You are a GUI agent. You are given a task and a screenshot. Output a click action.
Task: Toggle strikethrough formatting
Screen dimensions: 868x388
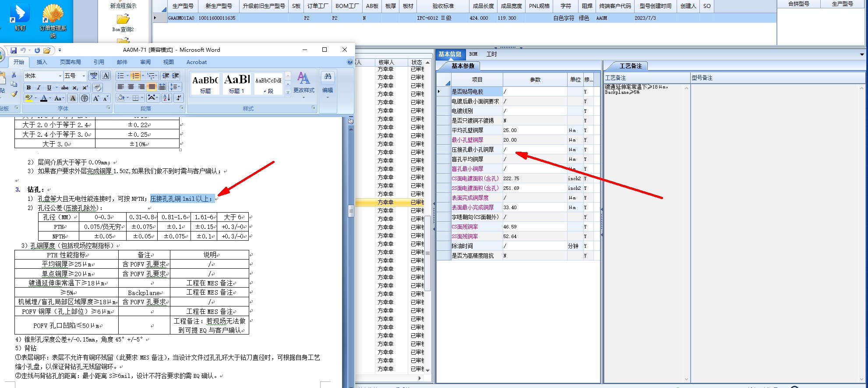[65, 88]
